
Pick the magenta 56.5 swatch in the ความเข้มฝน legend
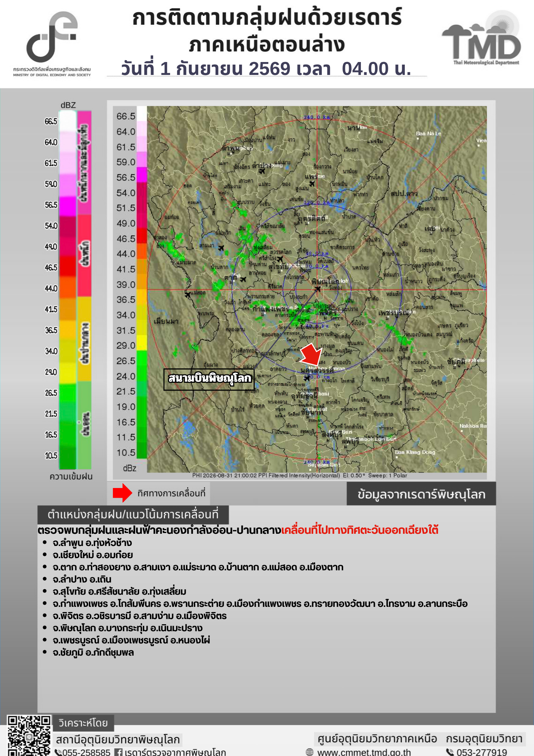[68, 206]
